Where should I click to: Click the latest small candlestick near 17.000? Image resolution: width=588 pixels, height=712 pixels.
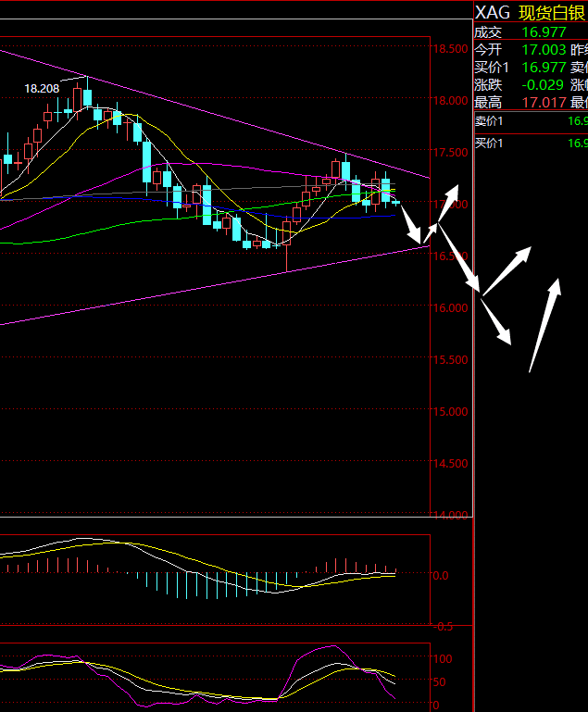pyautogui.click(x=395, y=203)
